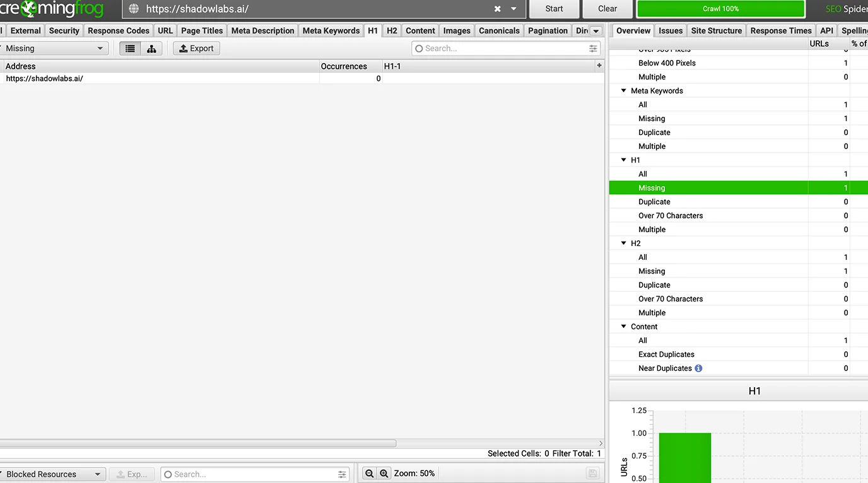Open the Meta Keywords tab
Image resolution: width=868 pixels, height=483 pixels.
[331, 31]
